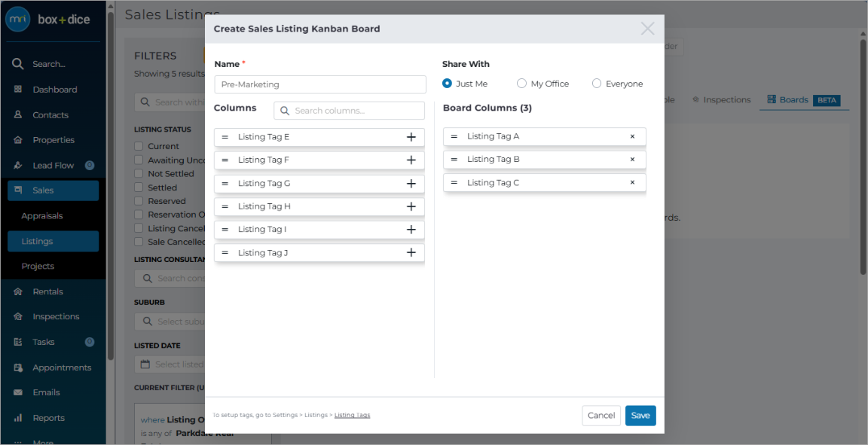Add Listing Tag F with plus icon
Screen dimensions: 868x445
[411, 160]
